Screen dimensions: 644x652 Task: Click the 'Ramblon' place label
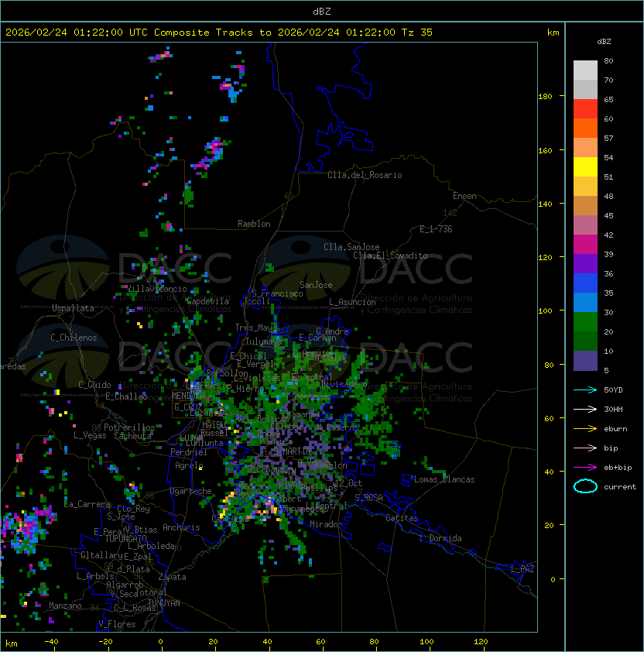[x=254, y=224]
